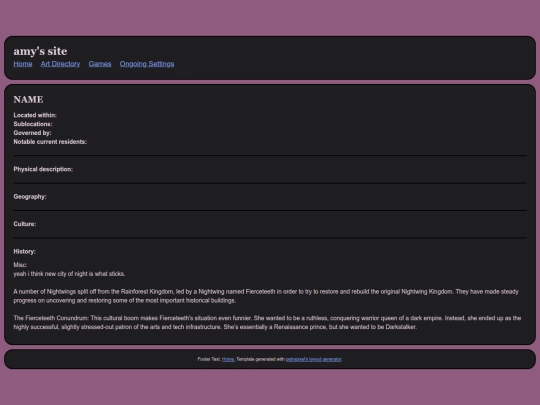
Task: Select the "Governed by:" label
Action: pos(32,133)
